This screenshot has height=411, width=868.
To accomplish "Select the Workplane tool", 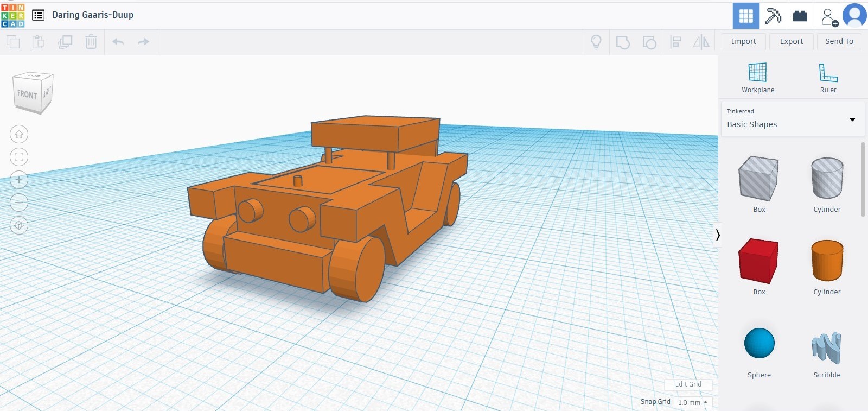I will (758, 78).
